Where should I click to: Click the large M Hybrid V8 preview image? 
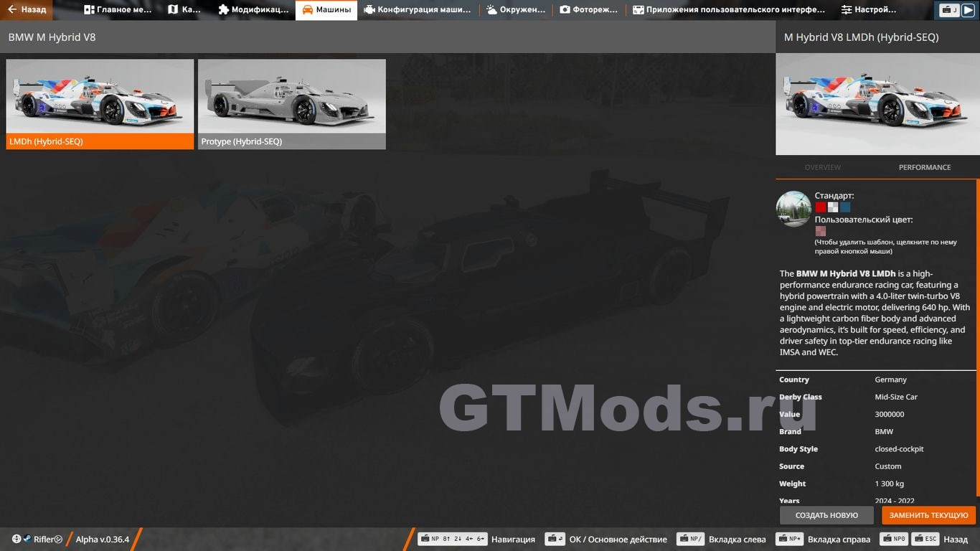coord(877,104)
